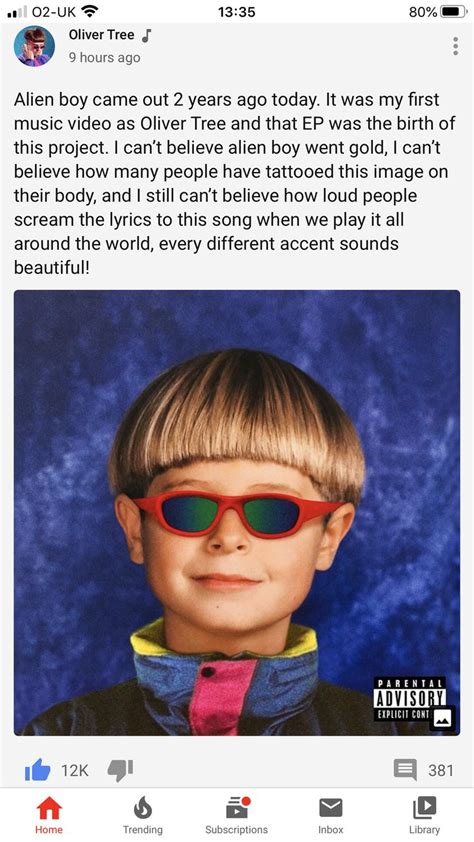This screenshot has width=474, height=842.
Task: Open the Alien Boy cover image
Action: (237, 513)
